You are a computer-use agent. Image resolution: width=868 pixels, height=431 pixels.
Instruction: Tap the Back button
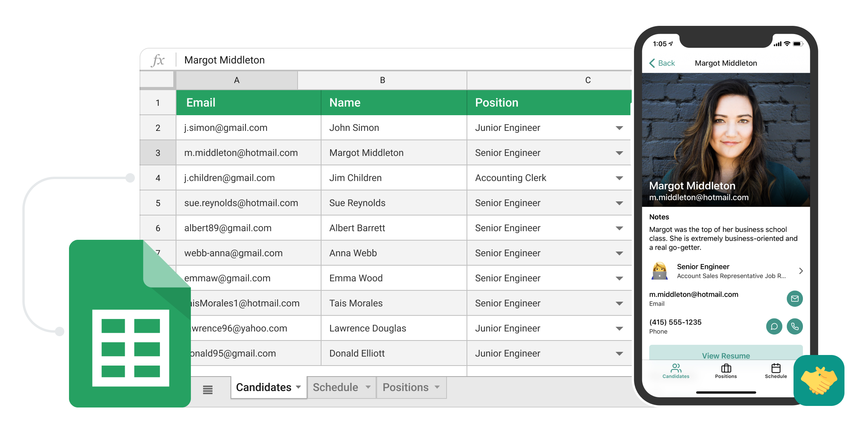pyautogui.click(x=662, y=63)
